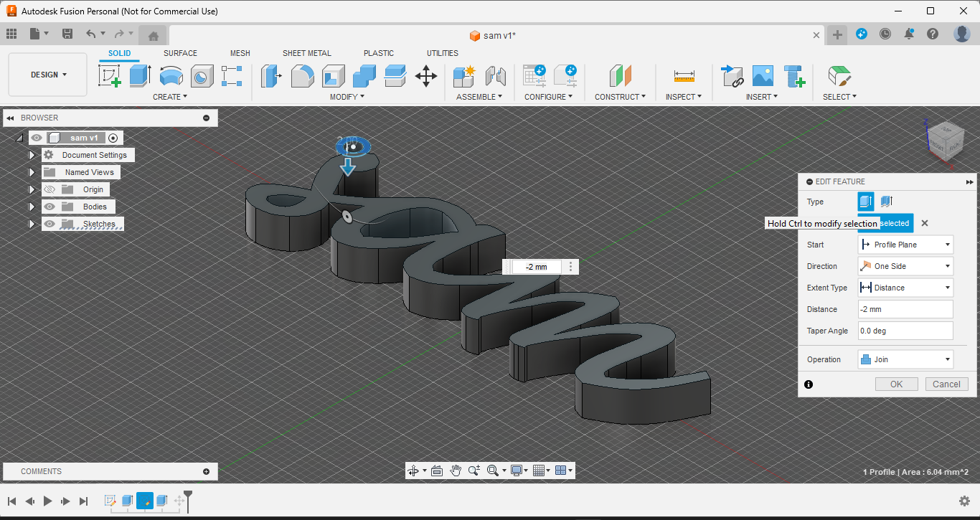Image resolution: width=980 pixels, height=520 pixels.
Task: Switch to the SURFACE tab
Action: 180,53
